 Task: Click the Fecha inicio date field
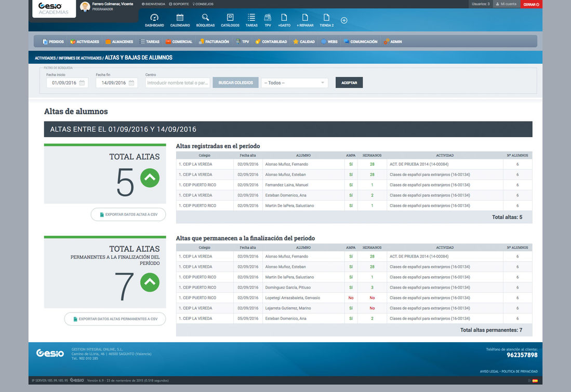[x=67, y=83]
